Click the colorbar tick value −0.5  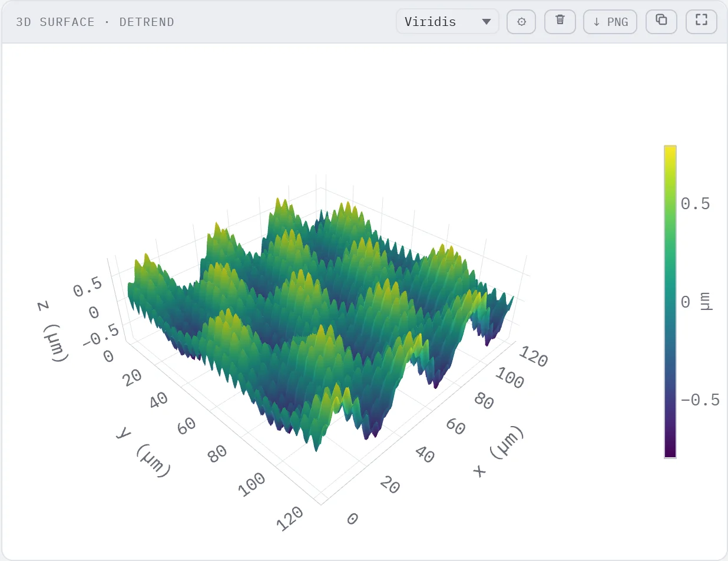[700, 400]
